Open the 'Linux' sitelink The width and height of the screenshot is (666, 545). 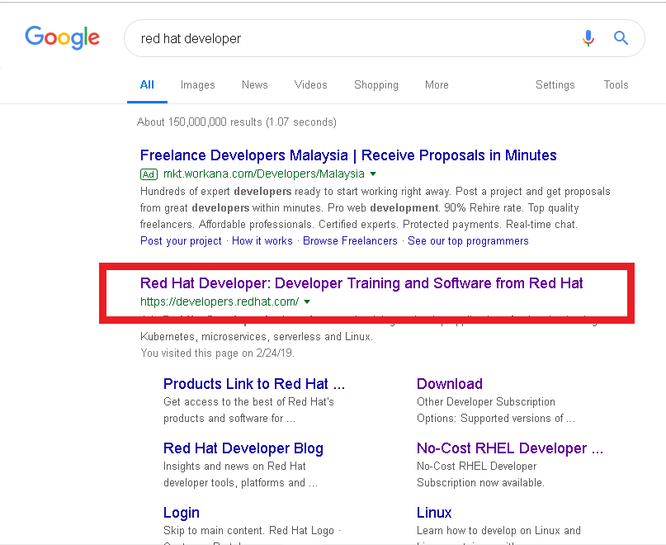(x=434, y=513)
